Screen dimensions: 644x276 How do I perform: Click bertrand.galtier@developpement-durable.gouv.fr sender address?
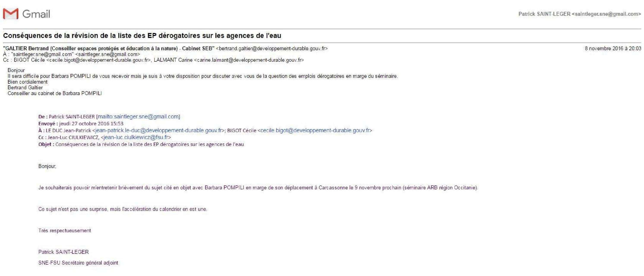[271, 49]
